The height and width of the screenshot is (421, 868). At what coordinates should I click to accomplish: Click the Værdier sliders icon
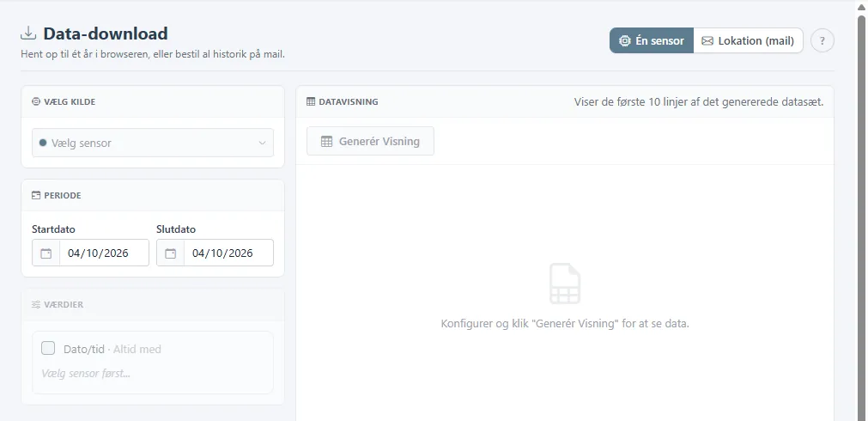[x=36, y=305]
